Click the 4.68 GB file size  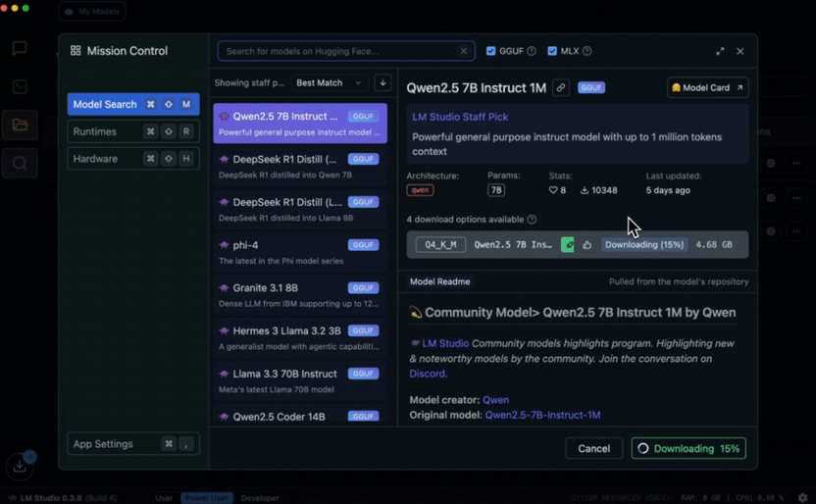714,244
